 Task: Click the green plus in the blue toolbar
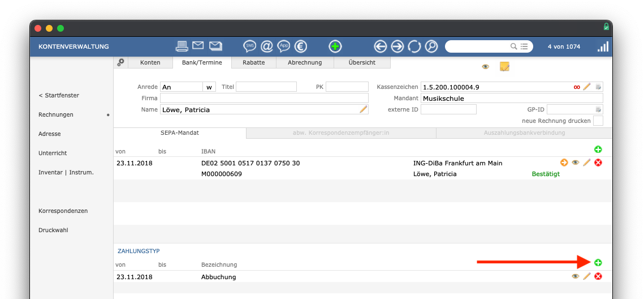335,46
